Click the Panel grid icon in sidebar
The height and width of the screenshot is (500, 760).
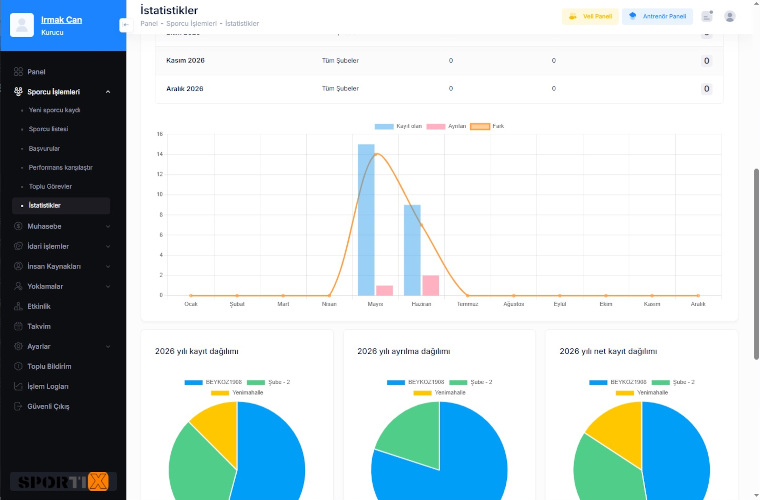pos(18,72)
